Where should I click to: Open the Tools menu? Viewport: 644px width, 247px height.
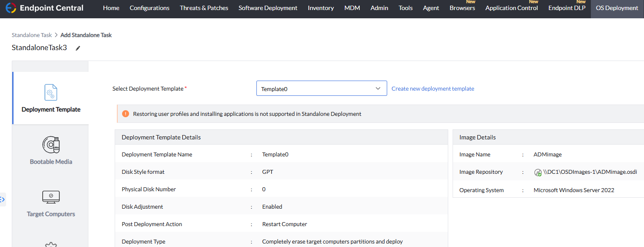click(405, 8)
